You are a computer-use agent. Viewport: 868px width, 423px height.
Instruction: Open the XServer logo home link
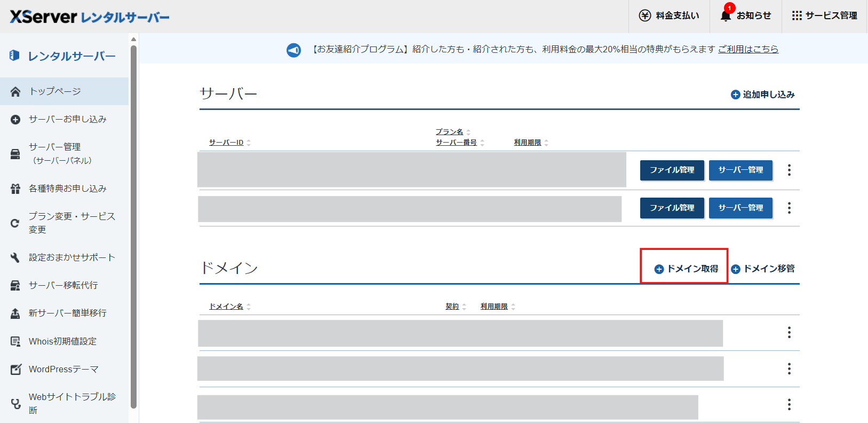coord(90,17)
